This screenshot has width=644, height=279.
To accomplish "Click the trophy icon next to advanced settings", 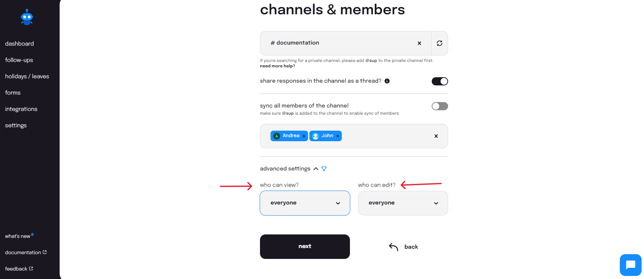I will coord(324,168).
